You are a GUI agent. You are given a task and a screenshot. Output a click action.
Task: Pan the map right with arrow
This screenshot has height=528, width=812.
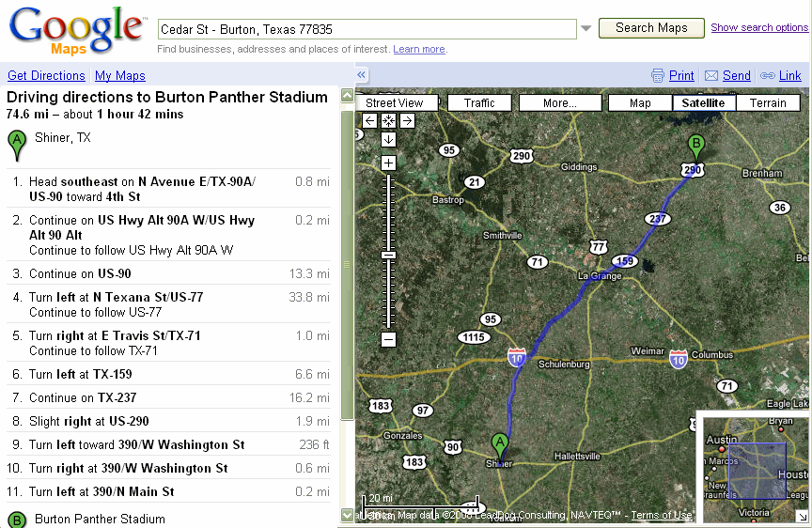click(408, 121)
